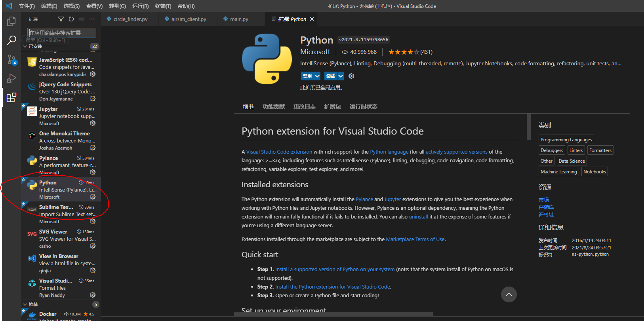Click the VS Code logo in title bar
This screenshot has height=321, width=644.
point(9,6)
